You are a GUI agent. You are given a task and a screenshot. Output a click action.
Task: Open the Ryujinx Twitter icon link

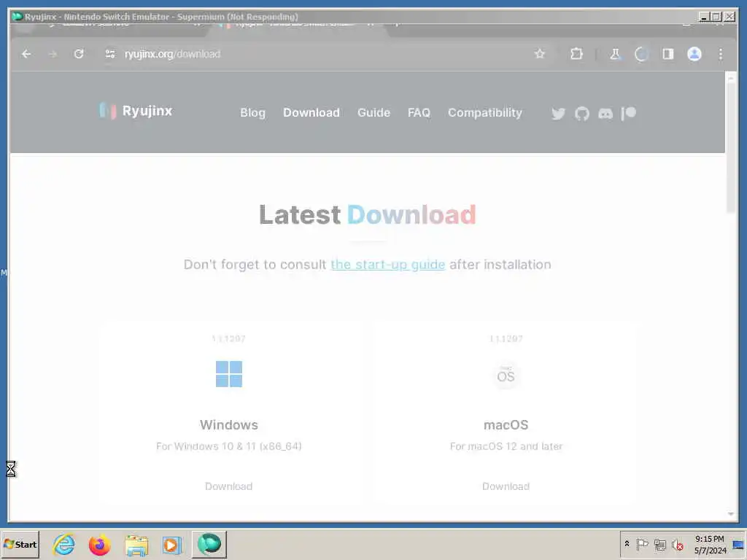558,113
